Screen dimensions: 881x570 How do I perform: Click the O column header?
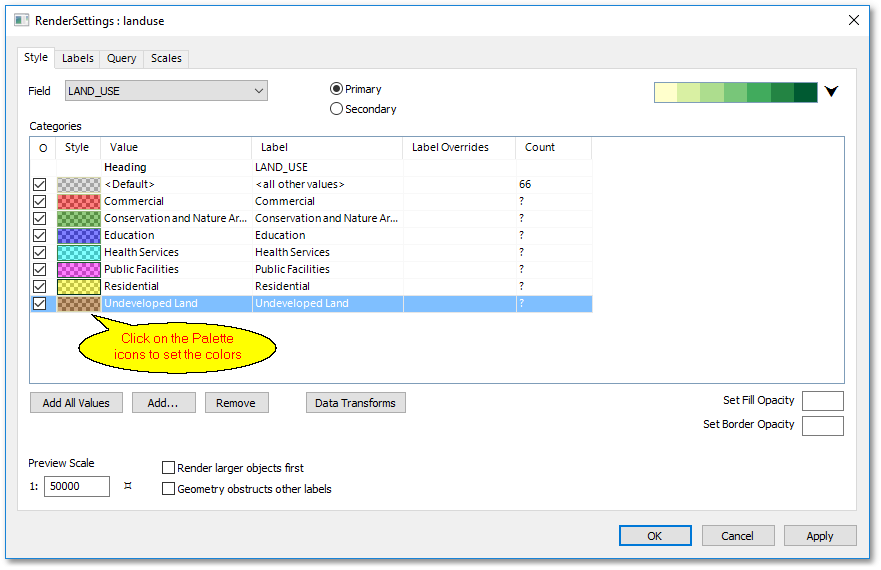pyautogui.click(x=43, y=147)
